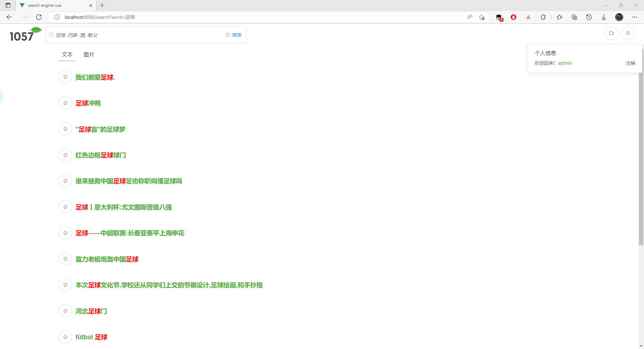Star the result "富力老板炮轰中国足球"
The width and height of the screenshot is (644, 349).
[x=65, y=259]
